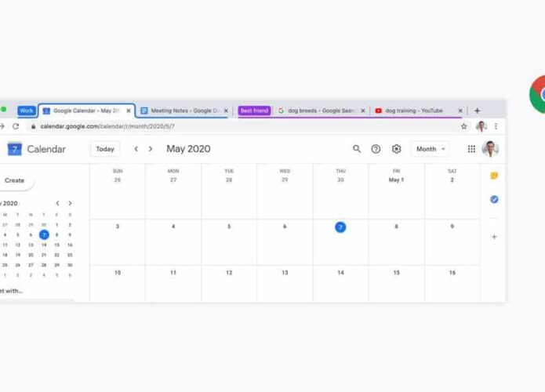545x392 pixels.
Task: Click the Work tab group label
Action: point(27,111)
